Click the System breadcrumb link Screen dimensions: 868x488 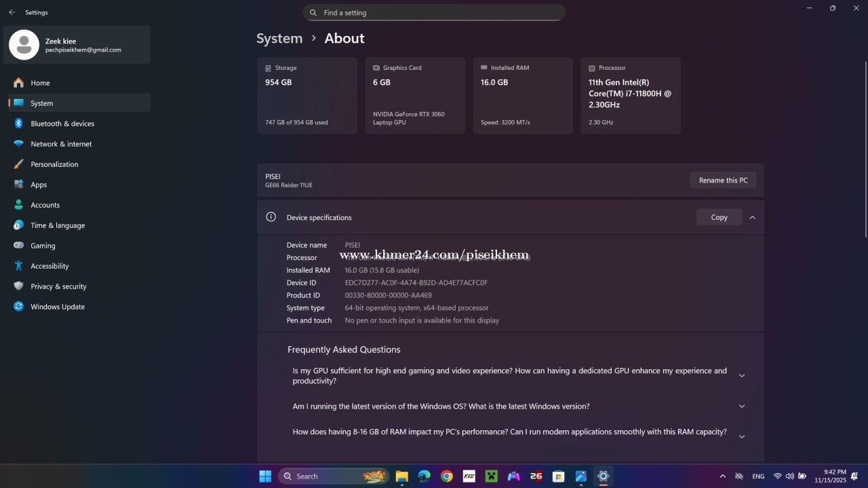tap(279, 39)
